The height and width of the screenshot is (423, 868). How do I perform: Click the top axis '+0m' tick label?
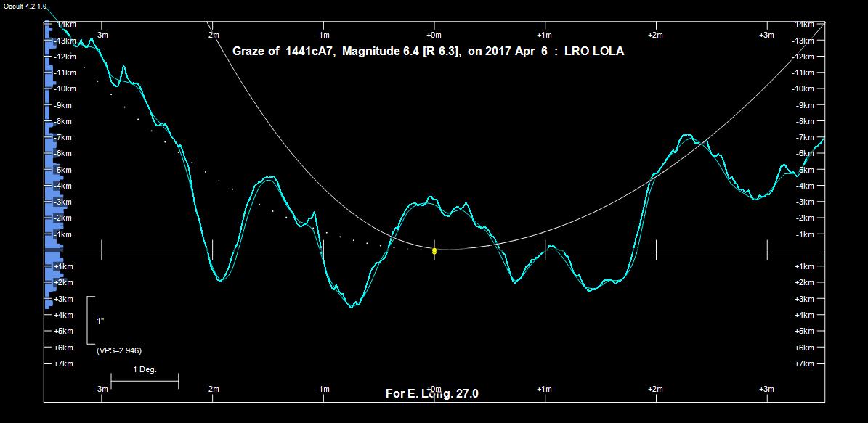click(434, 35)
